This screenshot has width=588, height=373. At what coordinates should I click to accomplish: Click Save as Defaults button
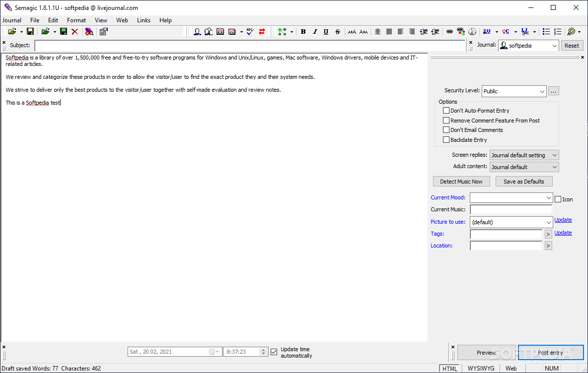[x=524, y=182]
